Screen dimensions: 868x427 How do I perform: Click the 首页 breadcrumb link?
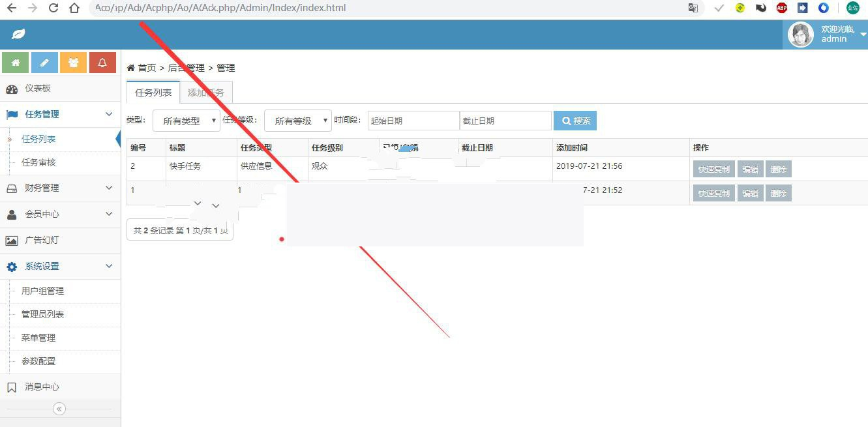click(x=148, y=67)
